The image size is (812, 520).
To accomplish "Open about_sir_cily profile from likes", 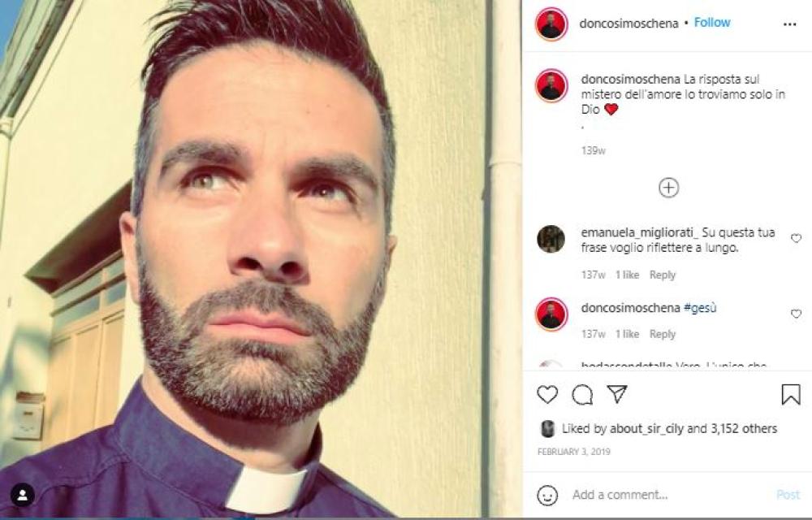I will pyautogui.click(x=646, y=429).
